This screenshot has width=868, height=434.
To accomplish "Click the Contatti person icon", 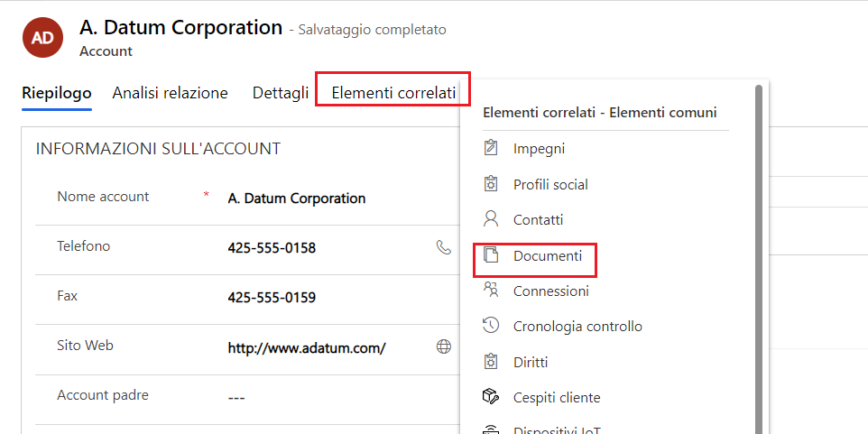I will [491, 219].
